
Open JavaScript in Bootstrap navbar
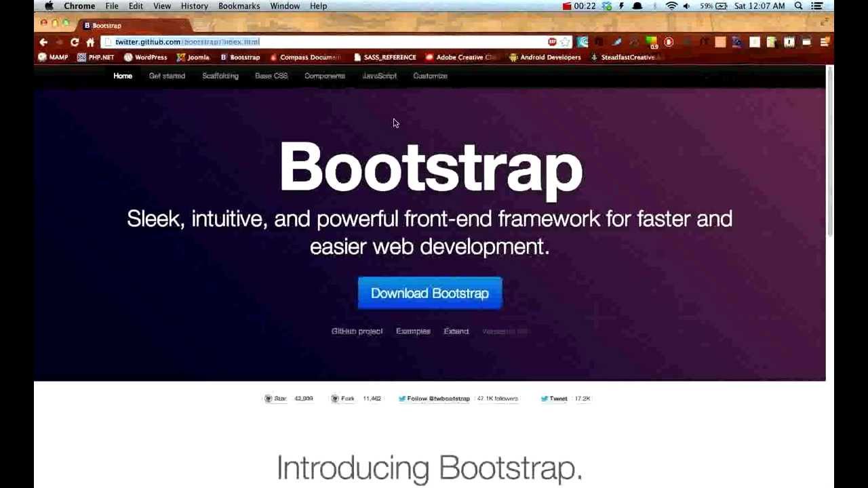[379, 76]
